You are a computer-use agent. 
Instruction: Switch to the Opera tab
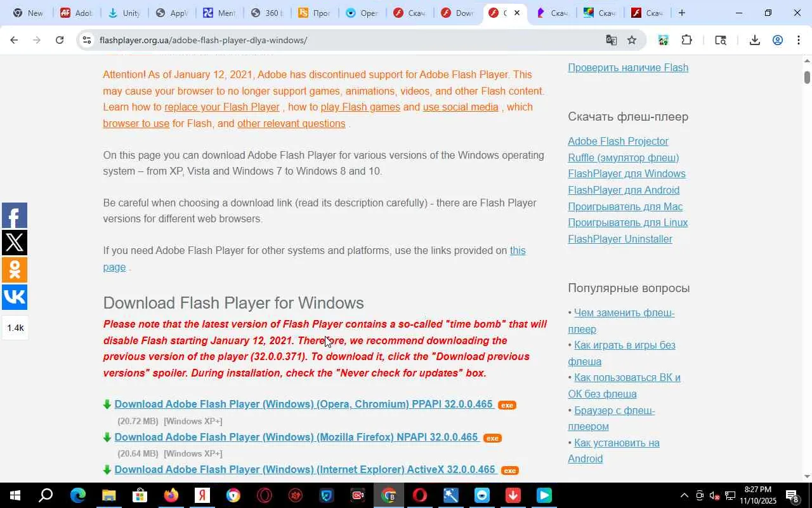pos(362,13)
